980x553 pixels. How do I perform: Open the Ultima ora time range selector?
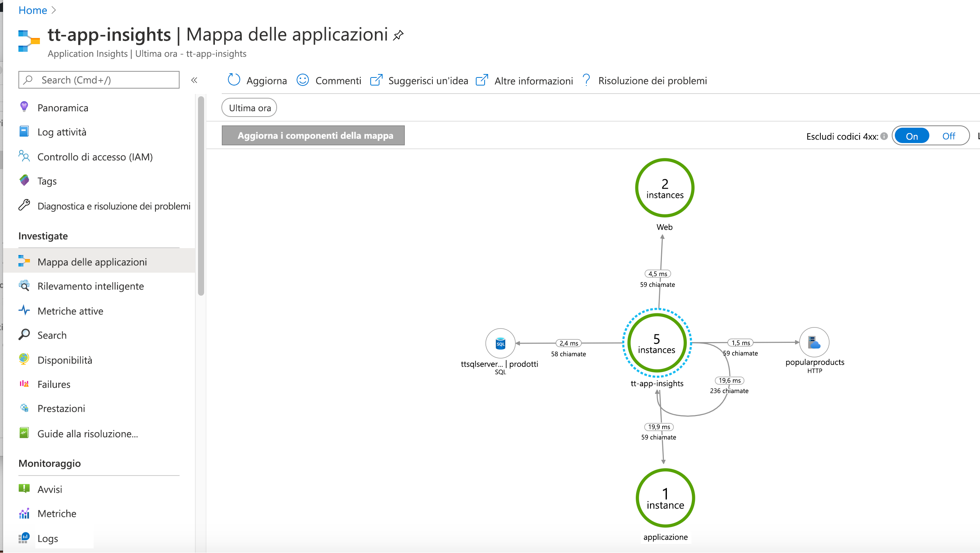tap(249, 108)
